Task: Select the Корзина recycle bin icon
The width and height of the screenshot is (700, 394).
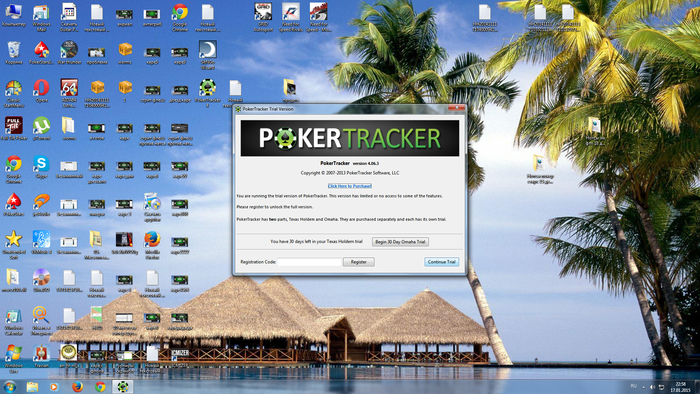Action: [x=13, y=53]
